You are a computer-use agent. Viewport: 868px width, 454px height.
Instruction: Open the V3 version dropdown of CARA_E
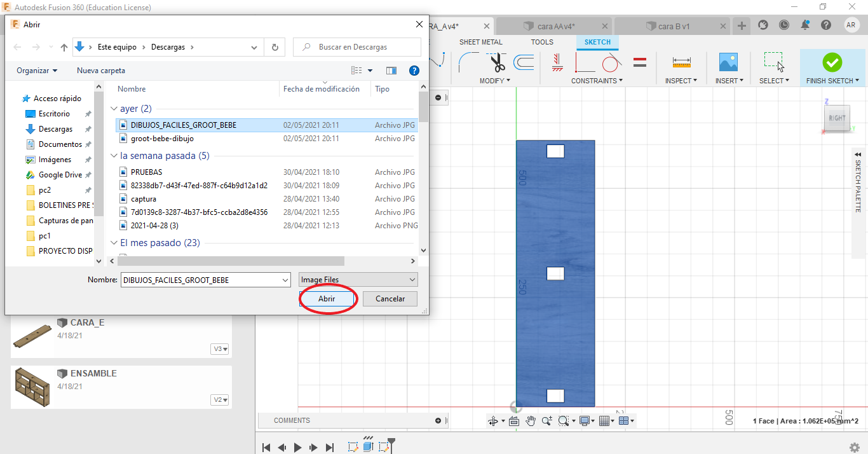click(220, 349)
